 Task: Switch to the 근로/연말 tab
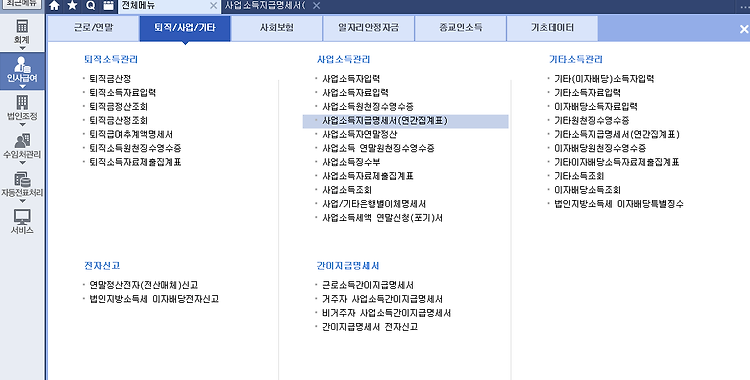[93, 28]
